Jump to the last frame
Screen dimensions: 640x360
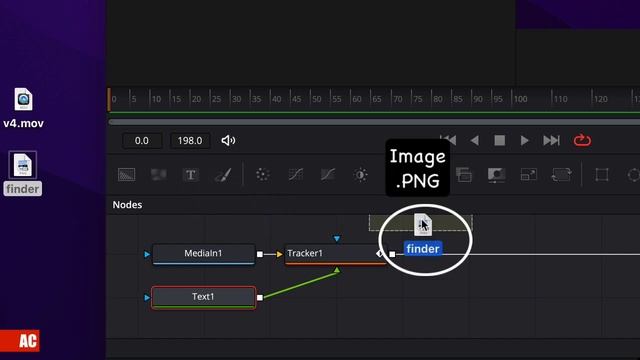551,140
